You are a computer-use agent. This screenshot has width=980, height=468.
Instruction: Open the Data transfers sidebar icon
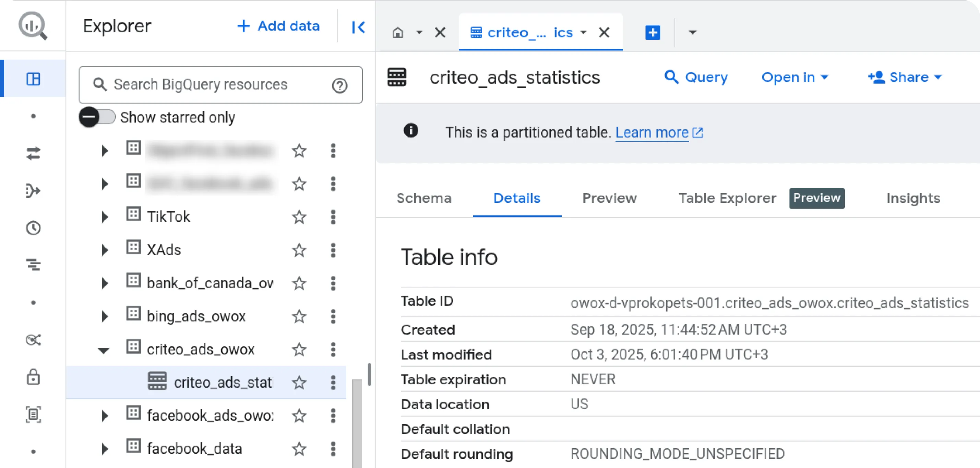[x=33, y=153]
